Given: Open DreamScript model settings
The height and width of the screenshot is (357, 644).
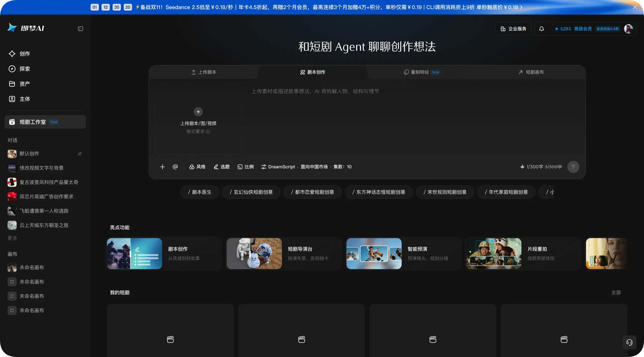Looking at the screenshot, I should [x=306, y=167].
